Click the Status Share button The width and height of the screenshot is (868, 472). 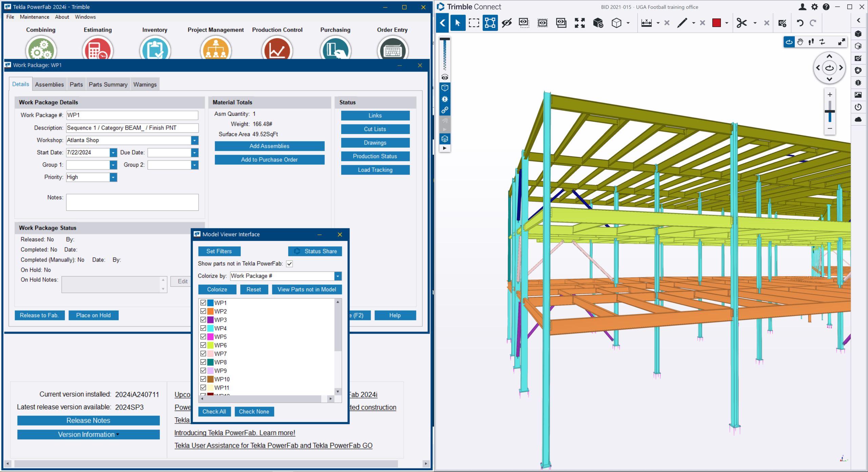click(x=315, y=251)
